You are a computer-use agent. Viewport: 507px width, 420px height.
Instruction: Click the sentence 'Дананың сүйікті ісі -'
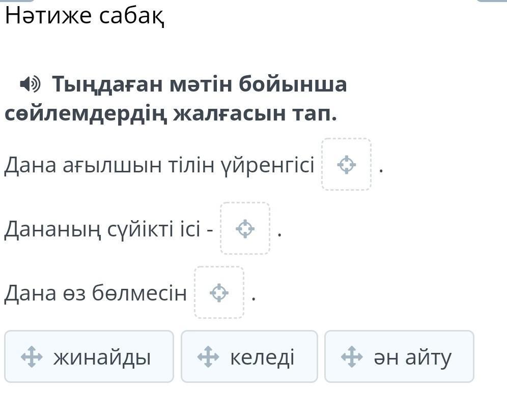click(108, 229)
